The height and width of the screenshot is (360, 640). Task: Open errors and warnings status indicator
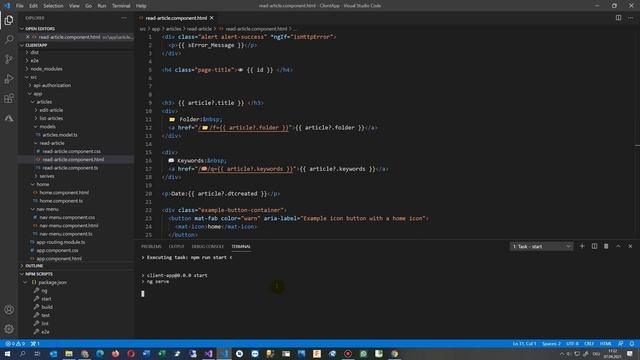[15, 344]
